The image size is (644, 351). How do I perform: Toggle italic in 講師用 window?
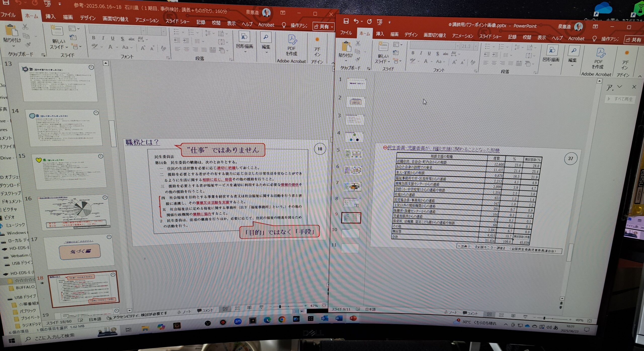pyautogui.click(x=421, y=53)
